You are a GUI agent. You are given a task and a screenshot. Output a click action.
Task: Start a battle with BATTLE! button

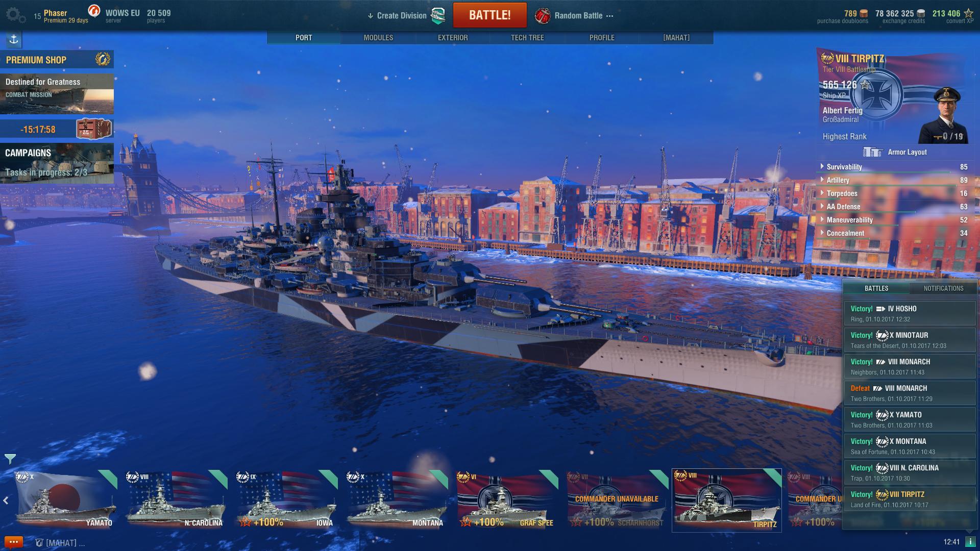coord(490,15)
